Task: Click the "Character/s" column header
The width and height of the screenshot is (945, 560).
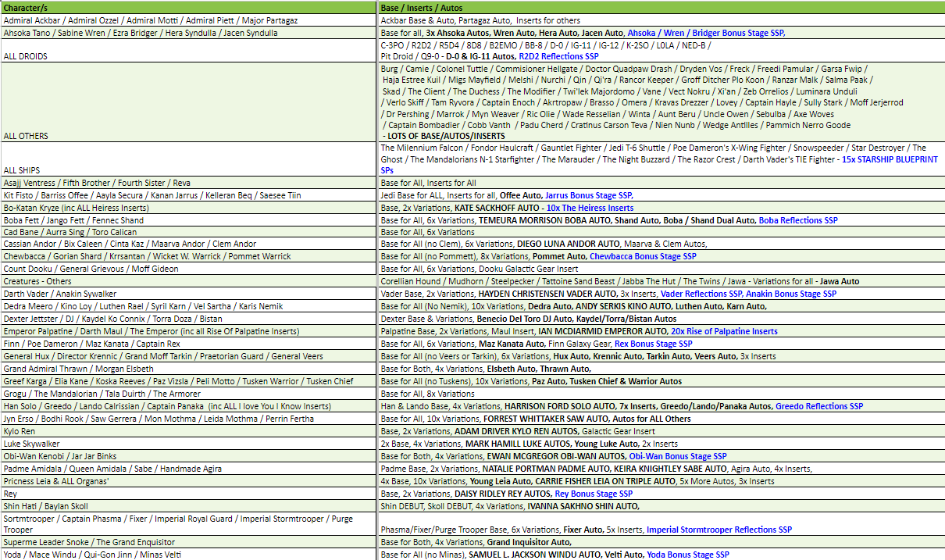Action: [25, 8]
